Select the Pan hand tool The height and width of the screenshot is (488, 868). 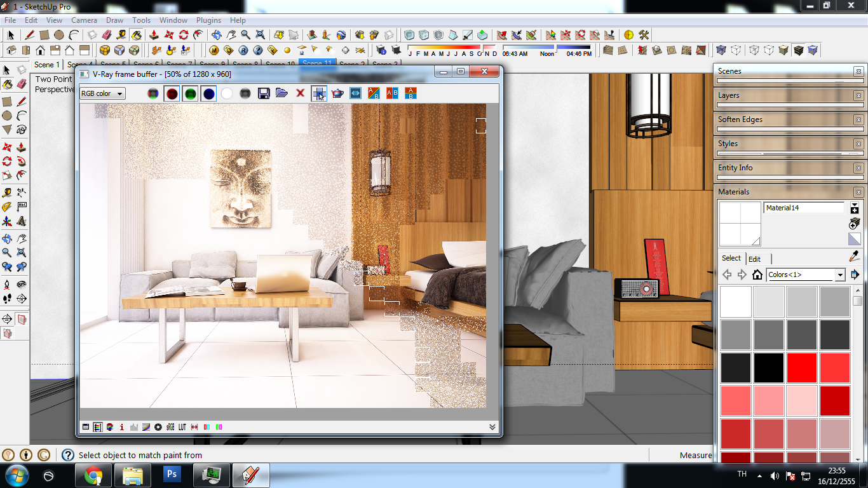tap(231, 35)
